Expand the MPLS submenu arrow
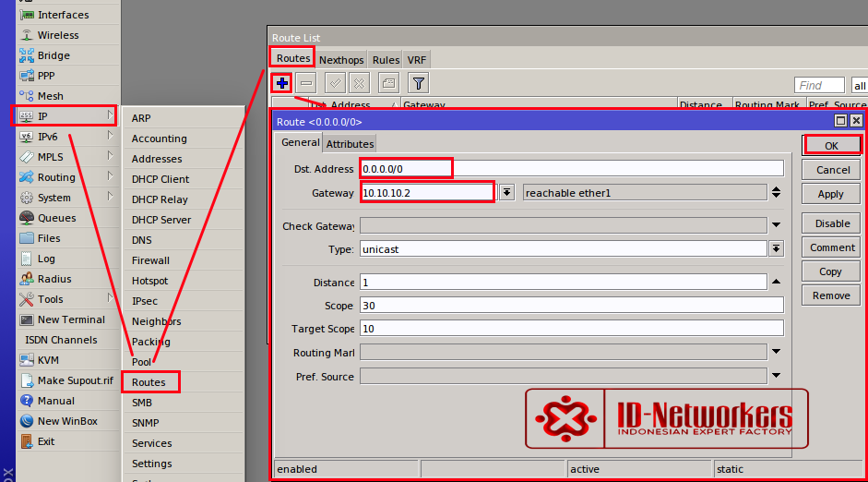Image resolution: width=868 pixels, height=482 pixels. [x=110, y=156]
